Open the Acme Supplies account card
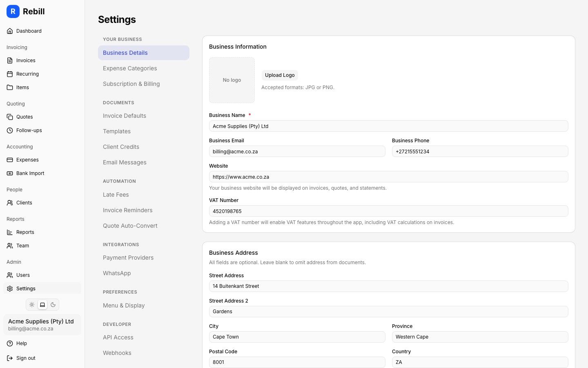Screen dimensions: 588x368 42,325
